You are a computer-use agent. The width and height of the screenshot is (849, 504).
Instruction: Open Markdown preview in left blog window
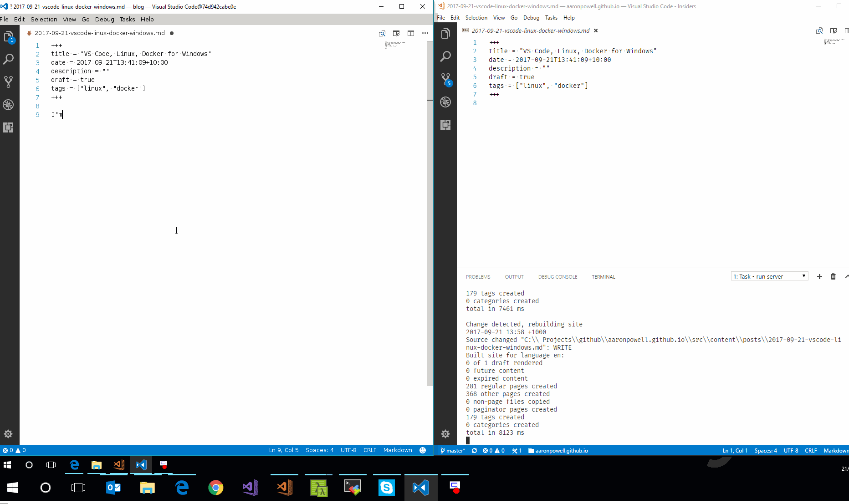pyautogui.click(x=382, y=33)
